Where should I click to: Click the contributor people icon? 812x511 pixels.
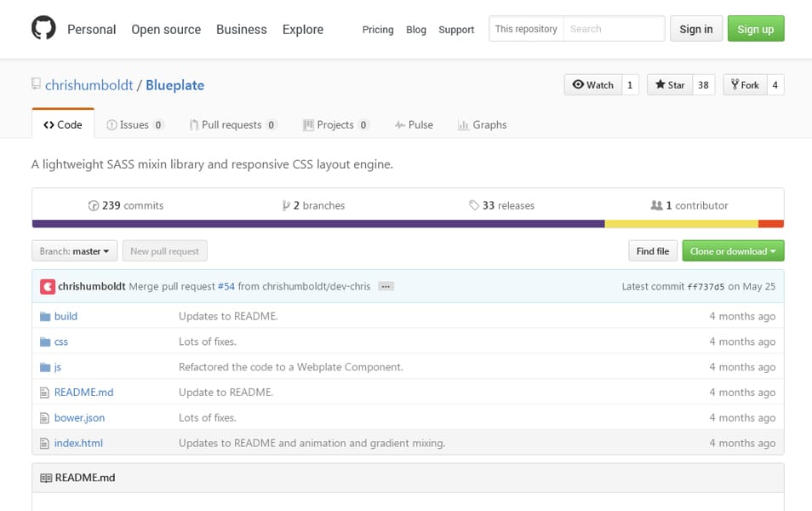pyautogui.click(x=656, y=205)
